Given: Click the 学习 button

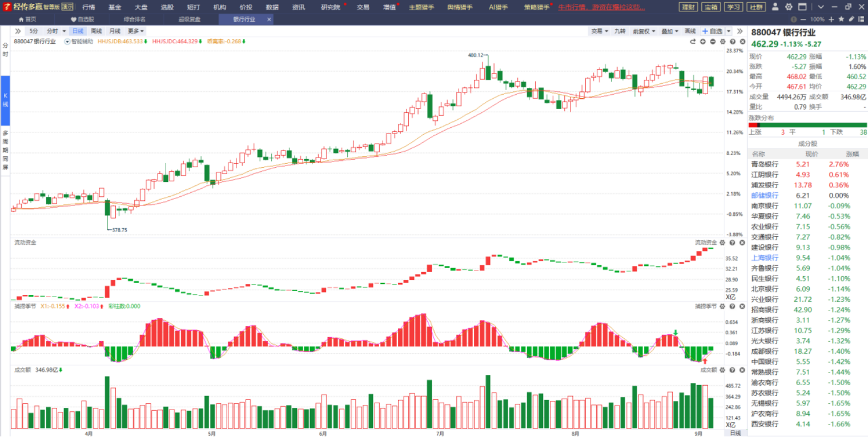Looking at the screenshot, I should (x=733, y=7).
